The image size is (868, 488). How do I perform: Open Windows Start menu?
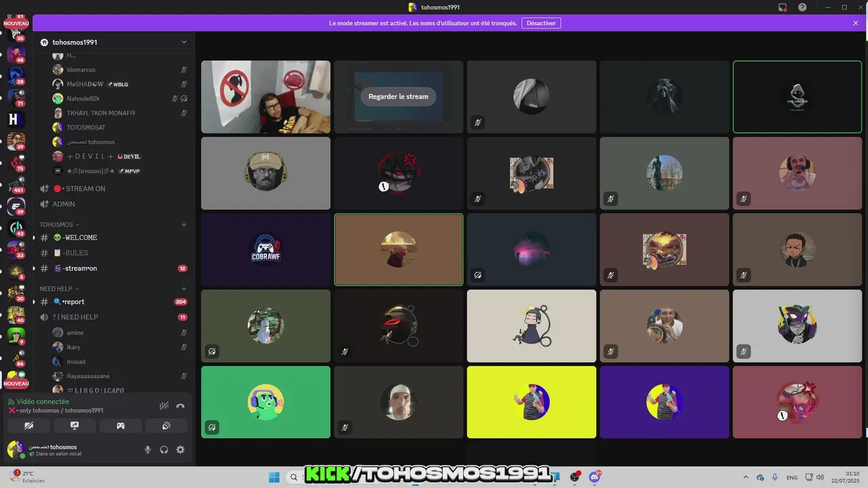click(x=274, y=477)
